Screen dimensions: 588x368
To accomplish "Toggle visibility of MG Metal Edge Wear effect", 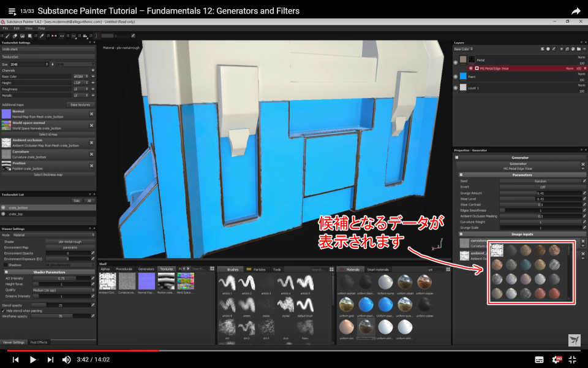I will pos(471,68).
